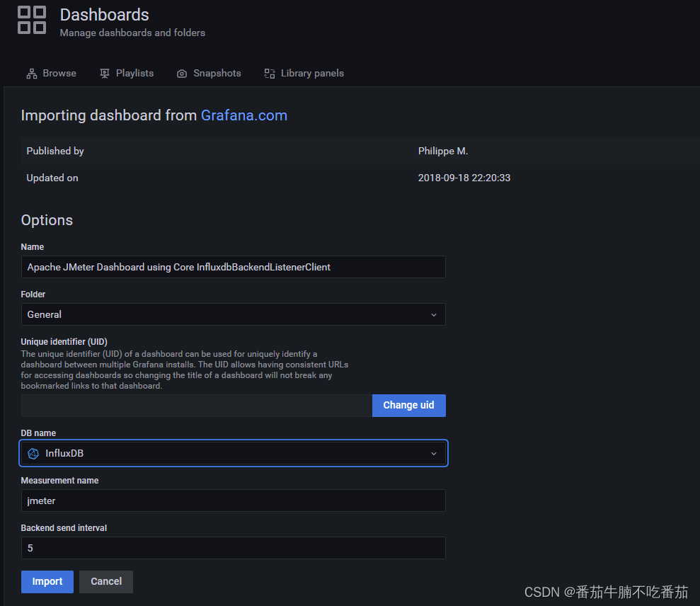
Task: Click the Folder dropdown chevron arrow
Action: click(x=434, y=315)
